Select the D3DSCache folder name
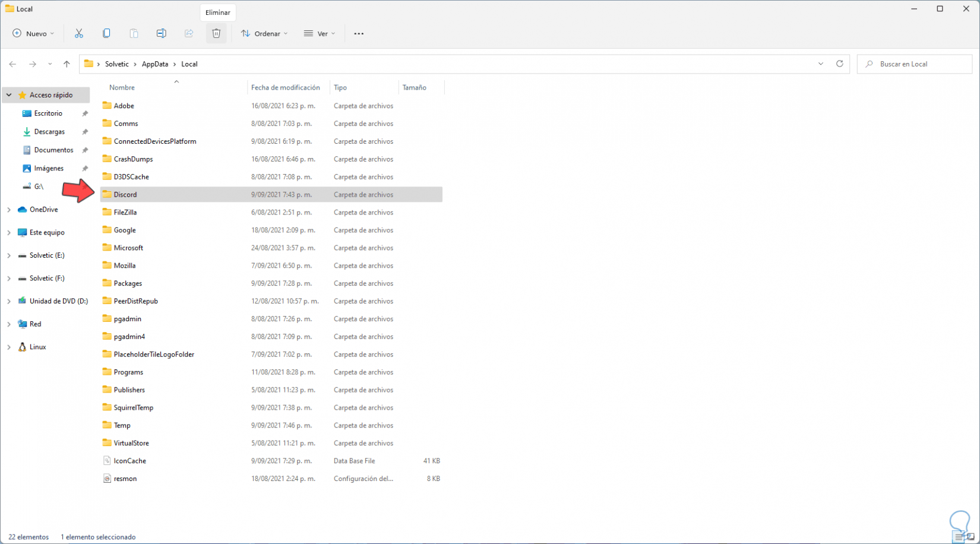 pyautogui.click(x=131, y=177)
